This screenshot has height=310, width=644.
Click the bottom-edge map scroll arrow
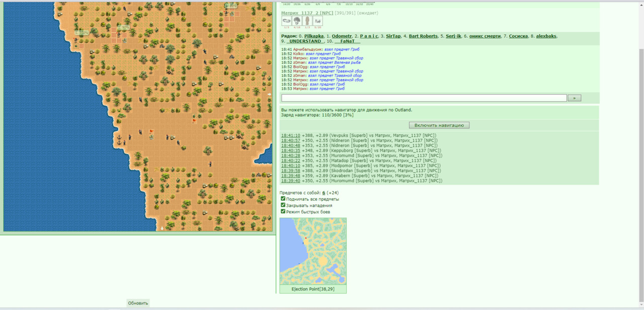tap(162, 228)
